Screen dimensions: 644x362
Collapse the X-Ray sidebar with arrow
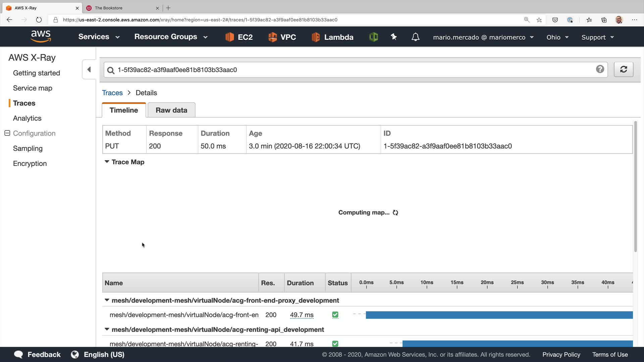click(x=89, y=69)
